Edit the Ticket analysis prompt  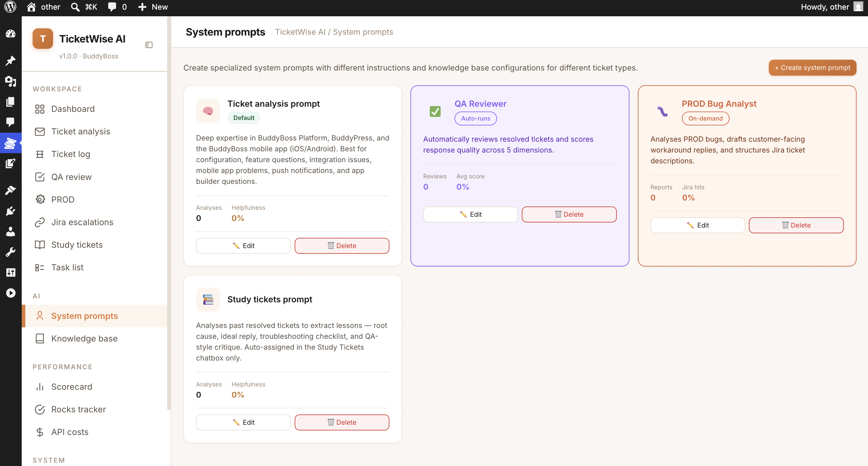243,246
